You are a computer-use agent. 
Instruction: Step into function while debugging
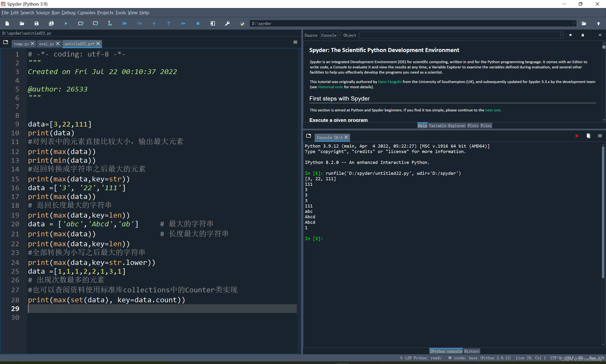[154, 23]
